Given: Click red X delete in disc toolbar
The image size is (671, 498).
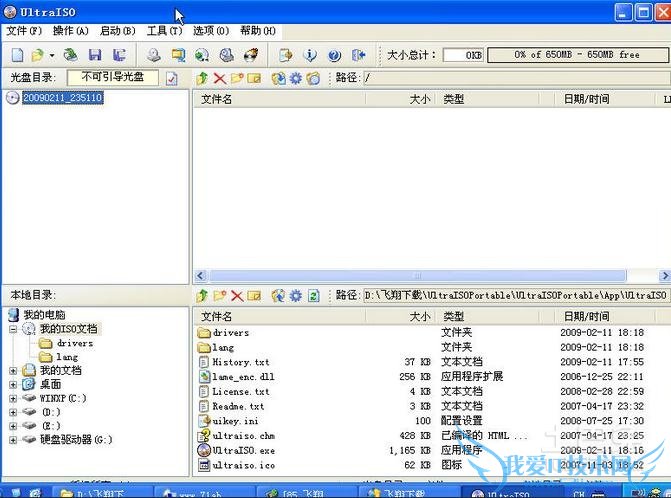Looking at the screenshot, I should point(220,78).
